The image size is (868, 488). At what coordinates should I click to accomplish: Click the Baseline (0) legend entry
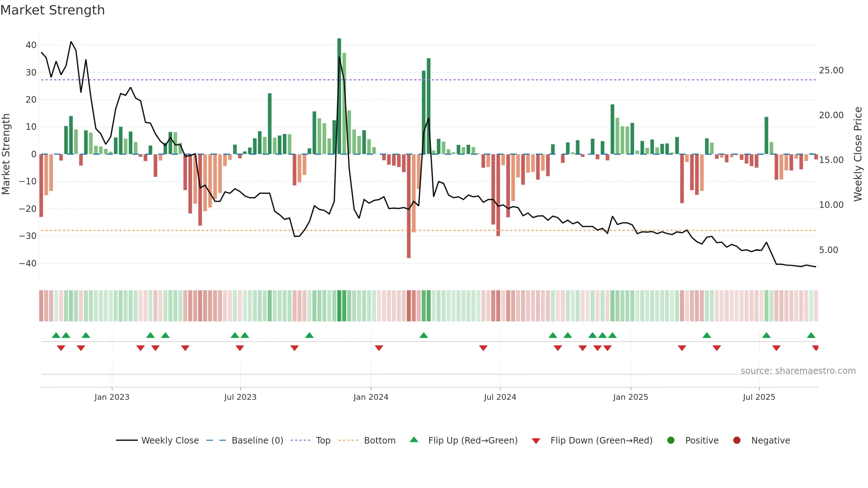244,440
